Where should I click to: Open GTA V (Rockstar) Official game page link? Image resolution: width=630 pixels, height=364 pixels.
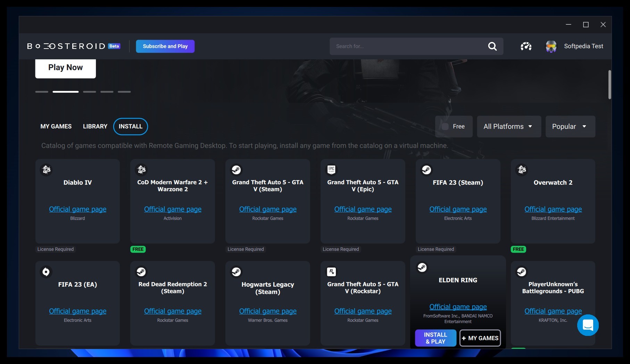click(363, 311)
